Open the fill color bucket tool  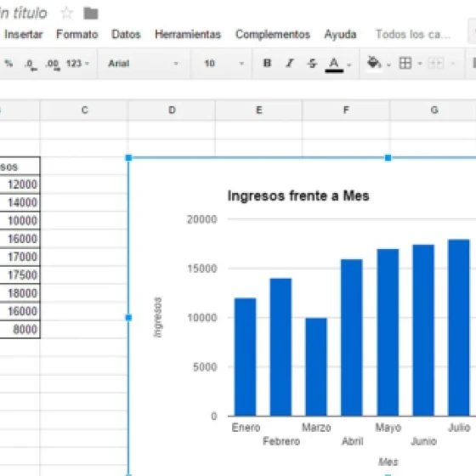tap(374, 63)
